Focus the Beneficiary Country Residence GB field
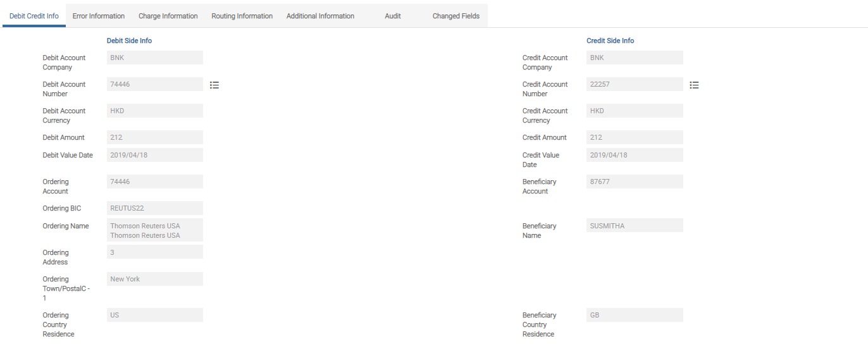868x351 pixels. (635, 315)
